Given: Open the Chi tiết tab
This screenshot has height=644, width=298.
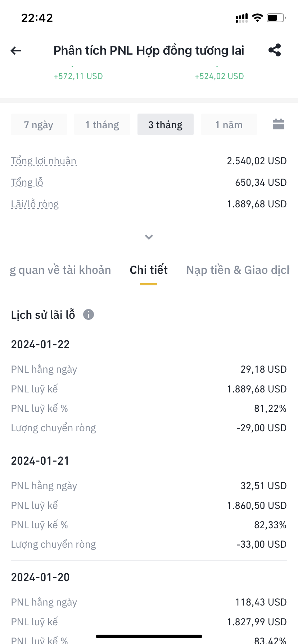Looking at the screenshot, I should coord(149,270).
